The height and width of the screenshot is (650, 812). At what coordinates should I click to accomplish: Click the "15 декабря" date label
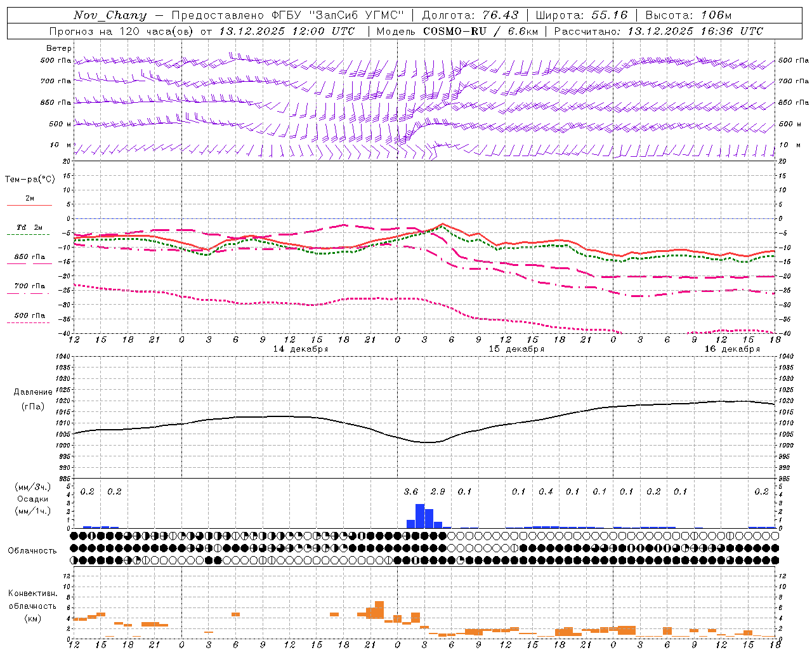click(516, 349)
